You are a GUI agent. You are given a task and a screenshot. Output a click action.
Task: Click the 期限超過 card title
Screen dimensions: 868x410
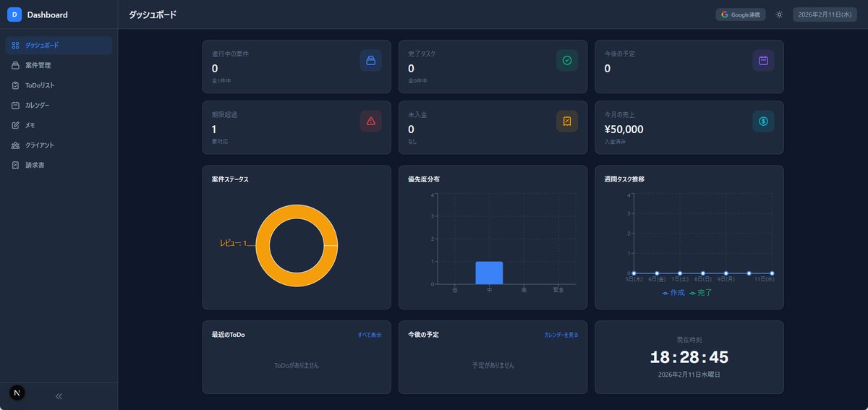(224, 115)
